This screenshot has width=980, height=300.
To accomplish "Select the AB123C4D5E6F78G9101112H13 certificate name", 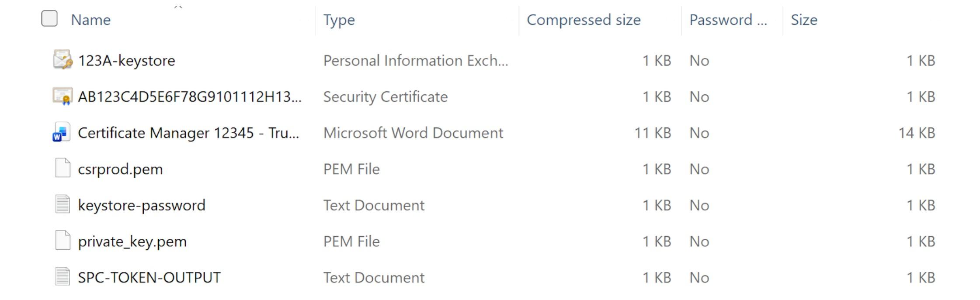I will point(189,97).
